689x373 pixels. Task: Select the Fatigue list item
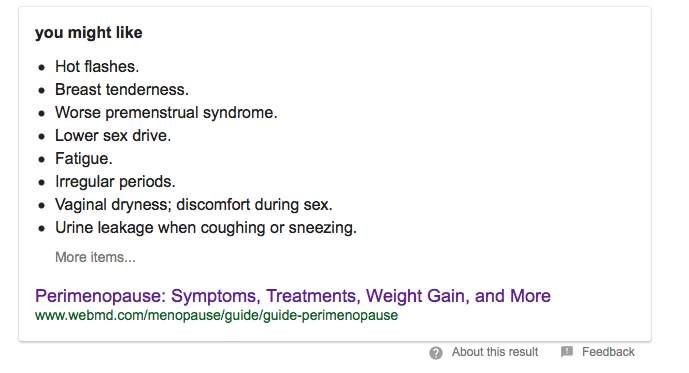(84, 159)
